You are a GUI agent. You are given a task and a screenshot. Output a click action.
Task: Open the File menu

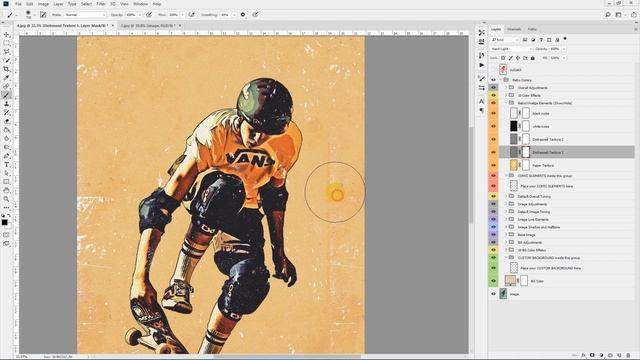pos(18,4)
